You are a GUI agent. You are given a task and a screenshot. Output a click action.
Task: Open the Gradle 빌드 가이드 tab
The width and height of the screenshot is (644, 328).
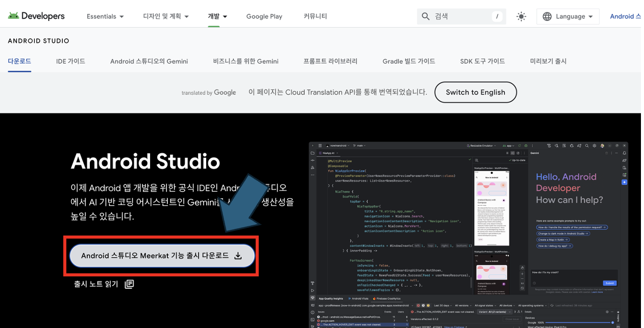coord(409,61)
